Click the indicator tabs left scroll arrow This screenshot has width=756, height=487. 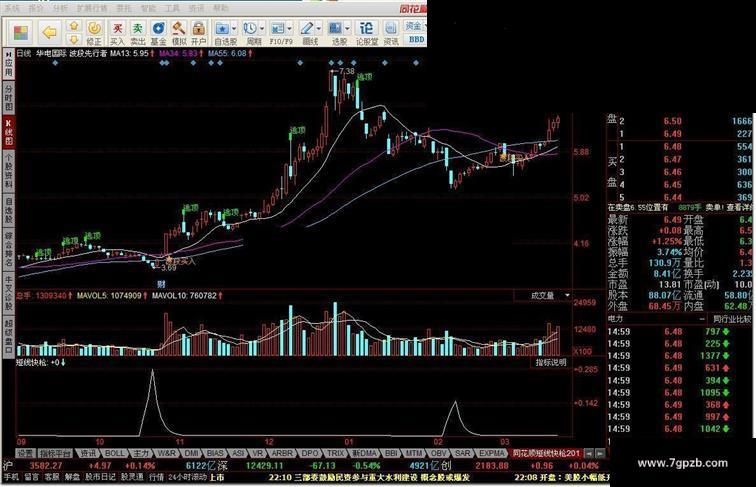click(589, 453)
